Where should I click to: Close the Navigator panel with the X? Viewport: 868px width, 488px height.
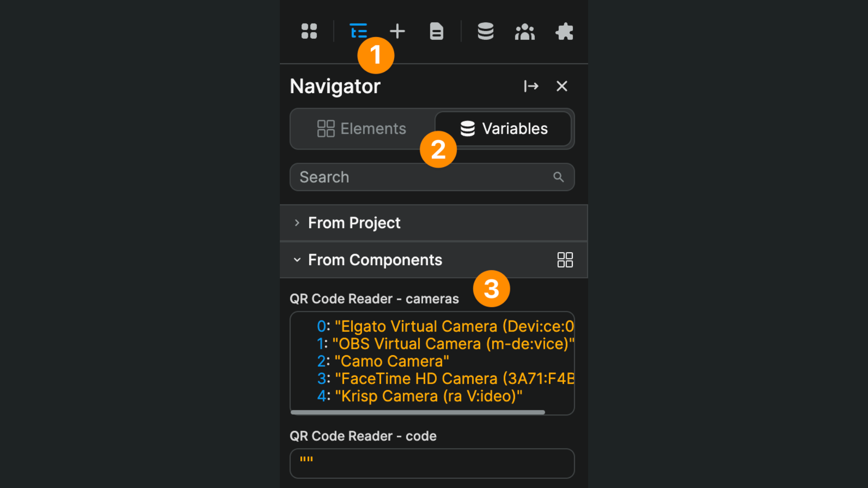click(x=561, y=86)
